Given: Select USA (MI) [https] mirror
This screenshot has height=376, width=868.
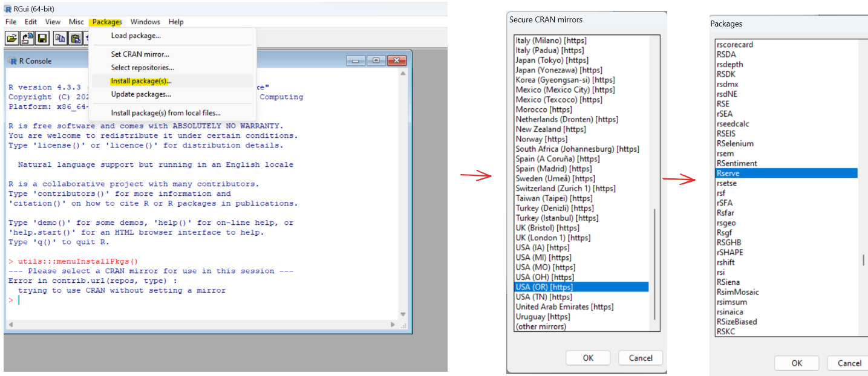Looking at the screenshot, I should tap(581, 258).
